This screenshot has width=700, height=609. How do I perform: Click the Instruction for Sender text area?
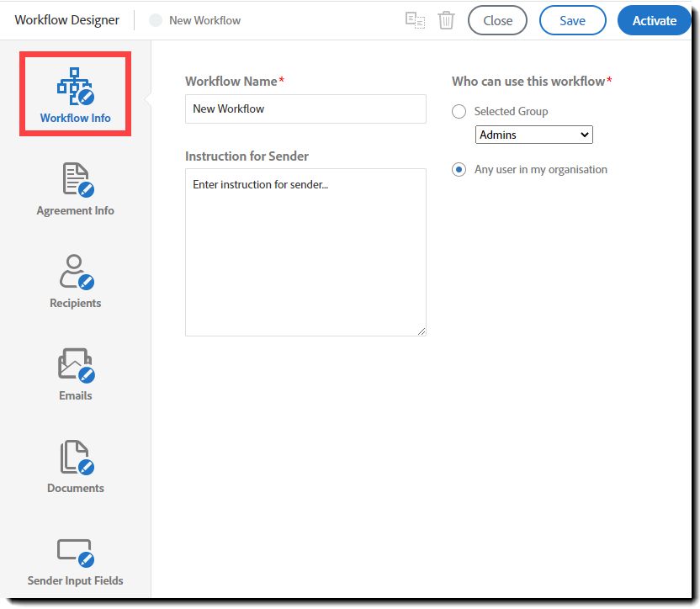coord(305,252)
